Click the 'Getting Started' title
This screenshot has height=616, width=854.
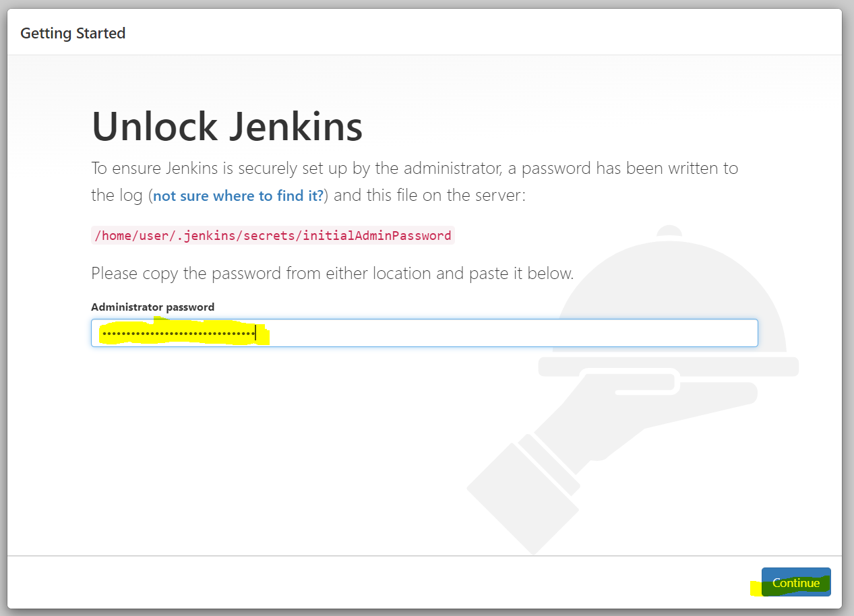click(73, 33)
